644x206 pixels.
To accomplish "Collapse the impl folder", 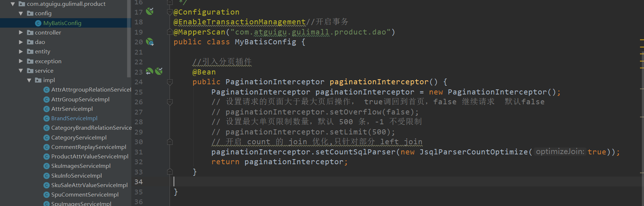I will click(29, 80).
